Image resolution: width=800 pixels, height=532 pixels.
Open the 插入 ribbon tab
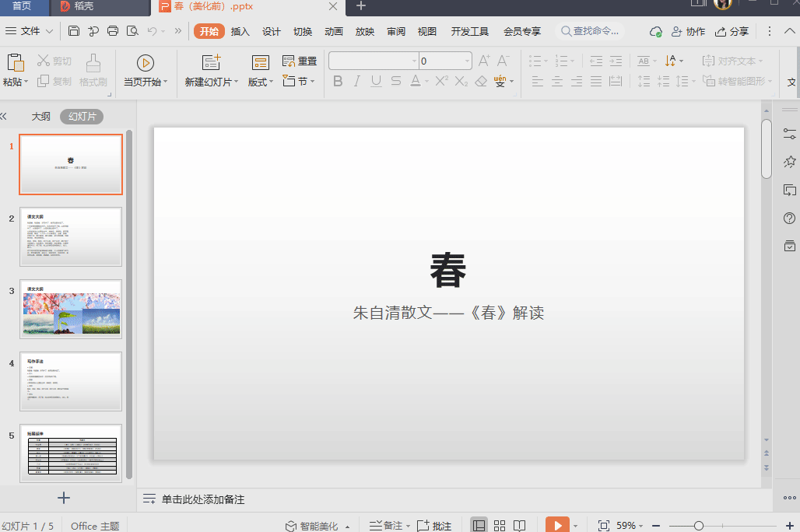(x=240, y=32)
